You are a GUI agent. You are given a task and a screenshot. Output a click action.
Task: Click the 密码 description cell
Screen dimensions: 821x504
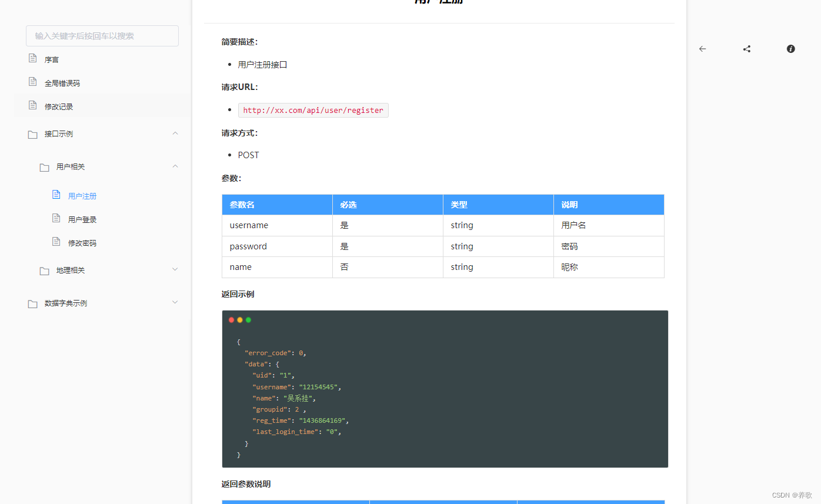(x=609, y=246)
